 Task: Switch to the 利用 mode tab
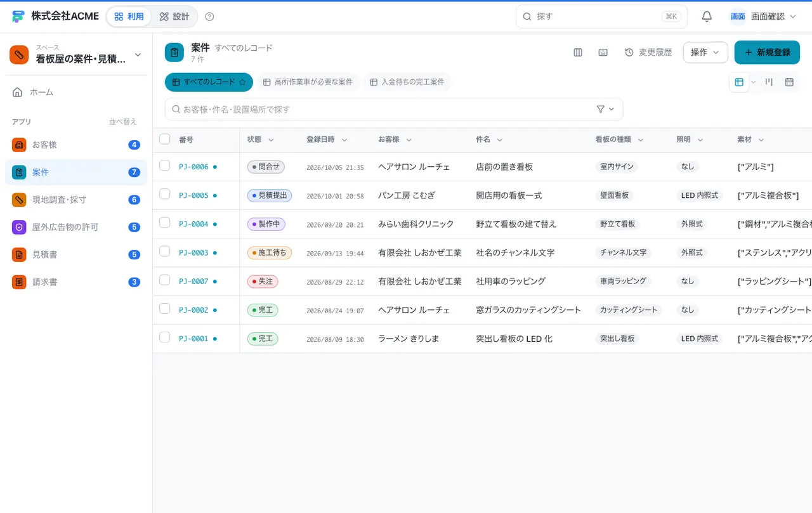point(129,16)
